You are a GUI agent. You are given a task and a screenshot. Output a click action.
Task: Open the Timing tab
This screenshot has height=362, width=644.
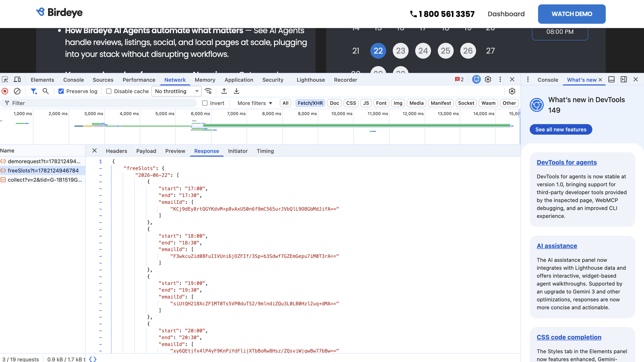point(265,151)
